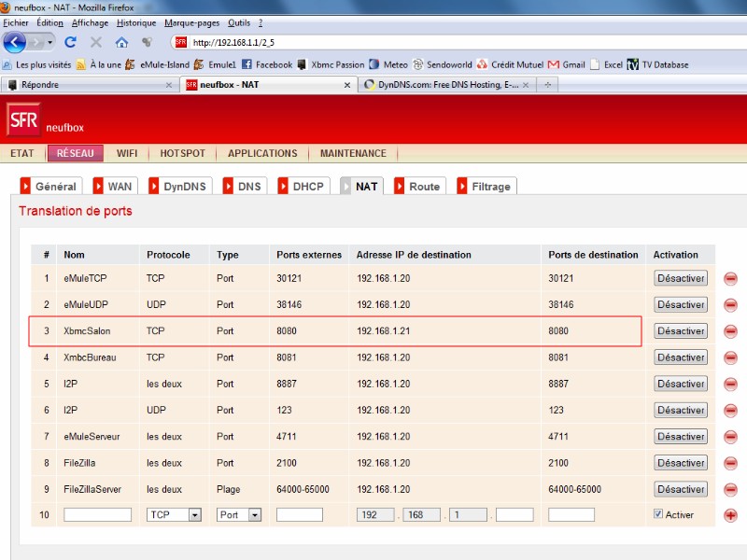Close the DynDNS.com browser tab

526,85
